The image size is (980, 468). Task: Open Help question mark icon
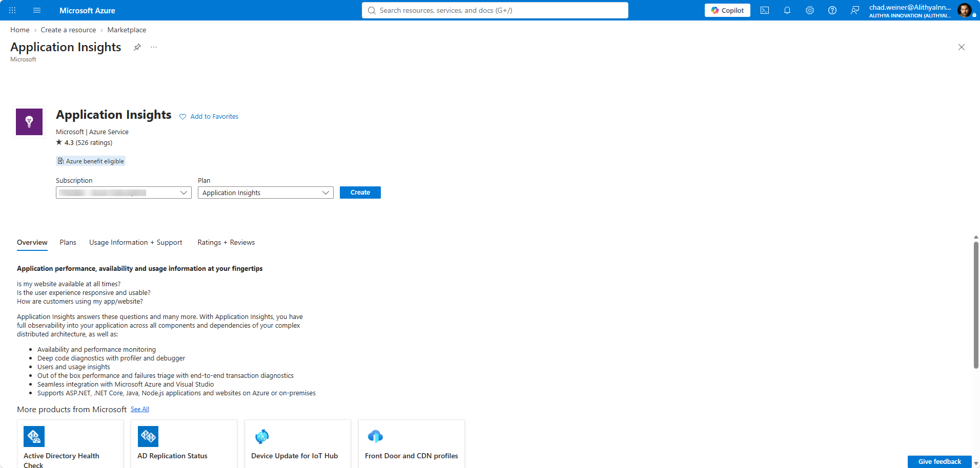click(832, 10)
